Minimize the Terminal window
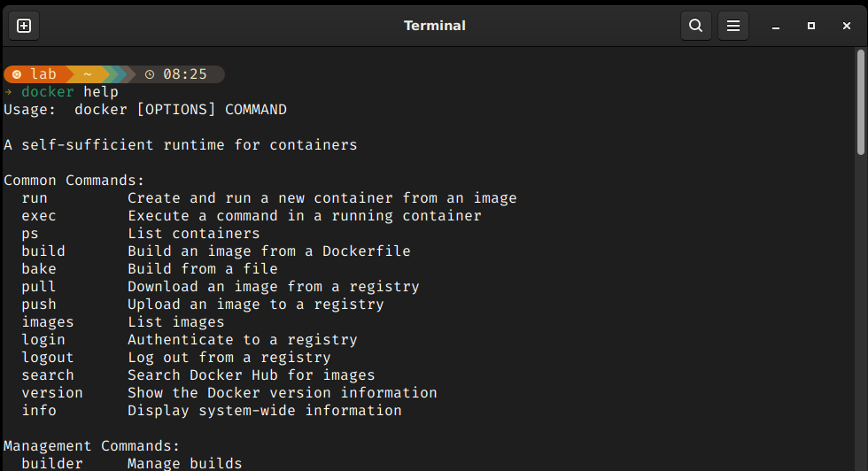The height and width of the screenshot is (471, 868). pyautogui.click(x=776, y=26)
